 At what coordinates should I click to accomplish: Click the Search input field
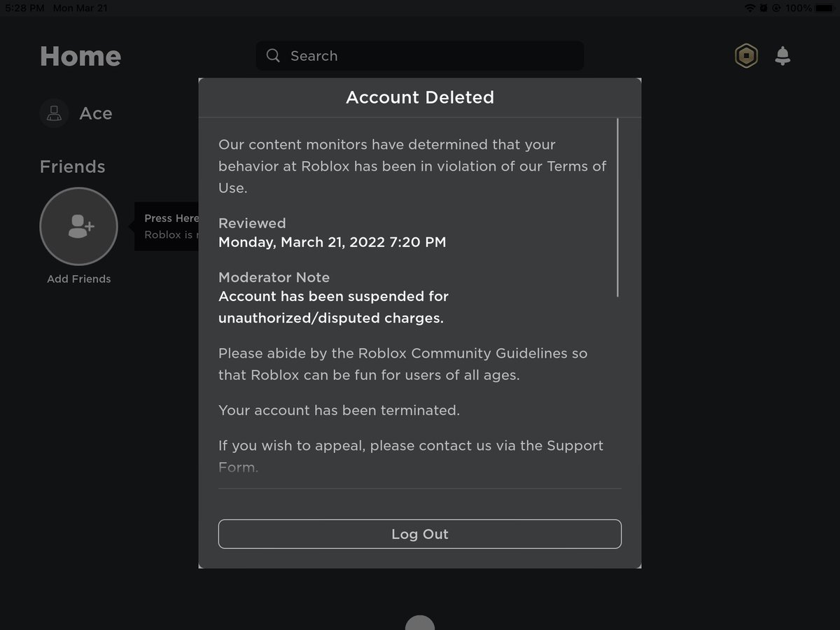[x=420, y=55]
